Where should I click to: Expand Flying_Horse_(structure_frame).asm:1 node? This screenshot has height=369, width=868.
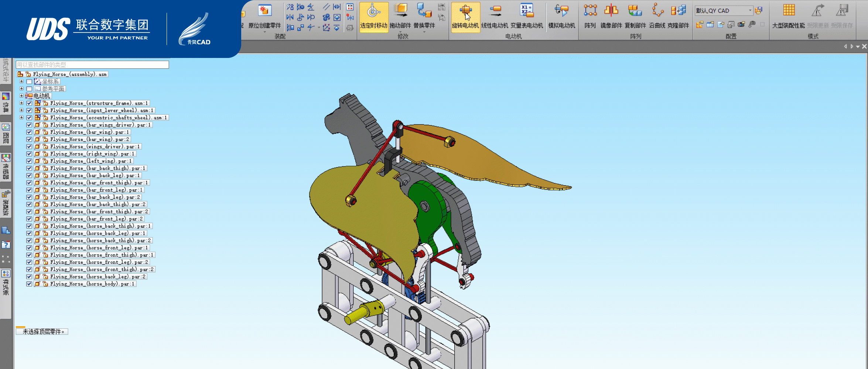point(21,103)
